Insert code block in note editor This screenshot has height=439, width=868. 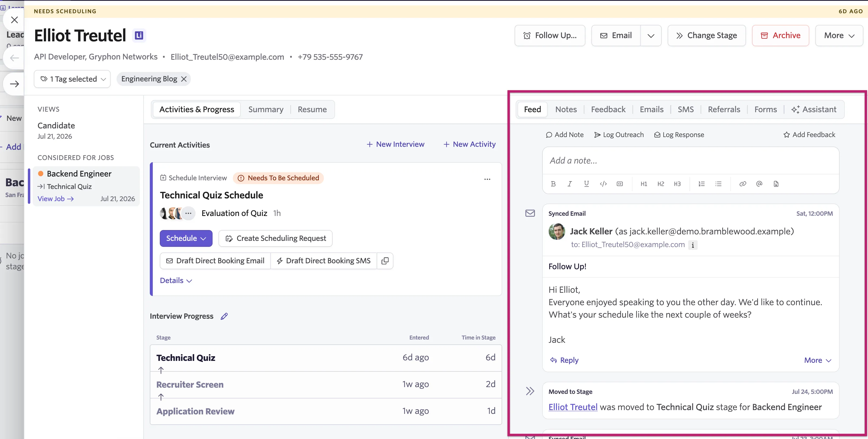tap(620, 184)
